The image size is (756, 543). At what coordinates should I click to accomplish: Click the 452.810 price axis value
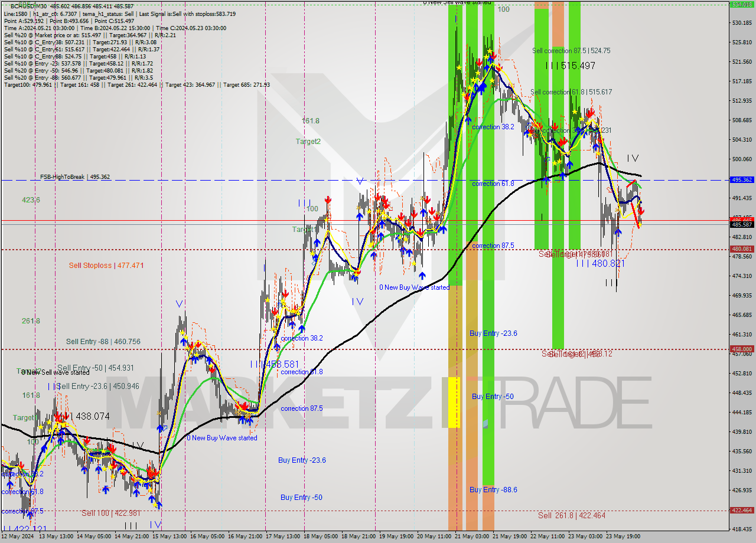click(742, 374)
